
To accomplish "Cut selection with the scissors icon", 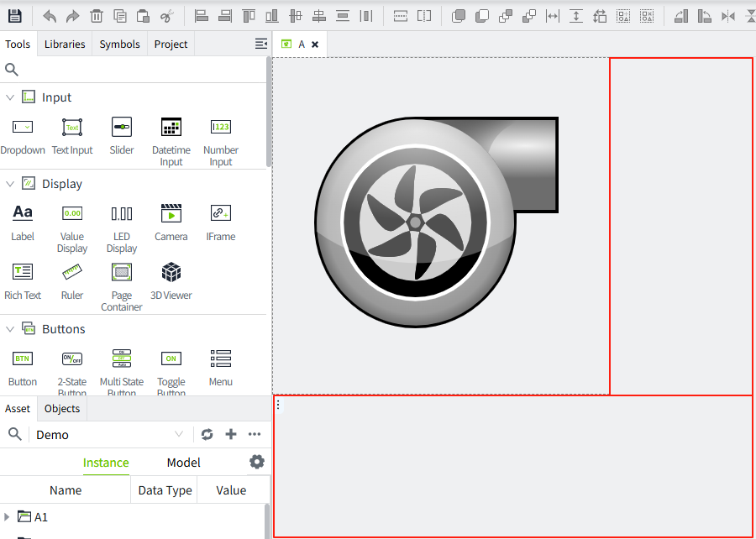I will 166,16.
